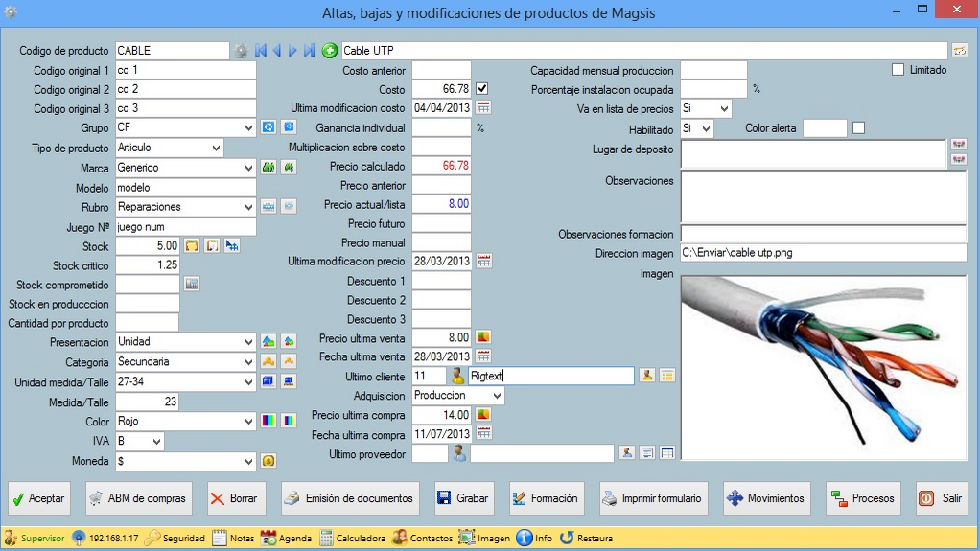Click currency icon next to Moneda

[x=269, y=461]
